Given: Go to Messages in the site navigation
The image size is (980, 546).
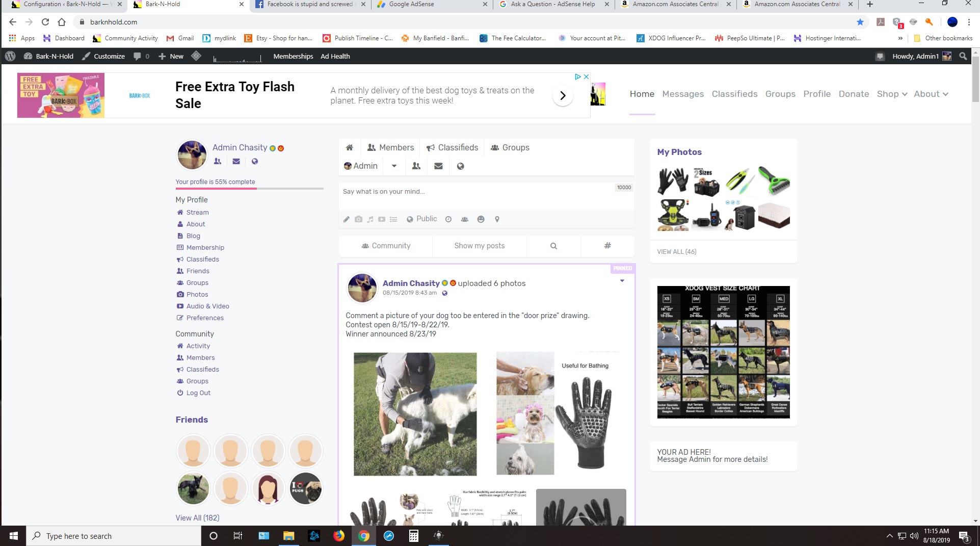Looking at the screenshot, I should click(683, 94).
